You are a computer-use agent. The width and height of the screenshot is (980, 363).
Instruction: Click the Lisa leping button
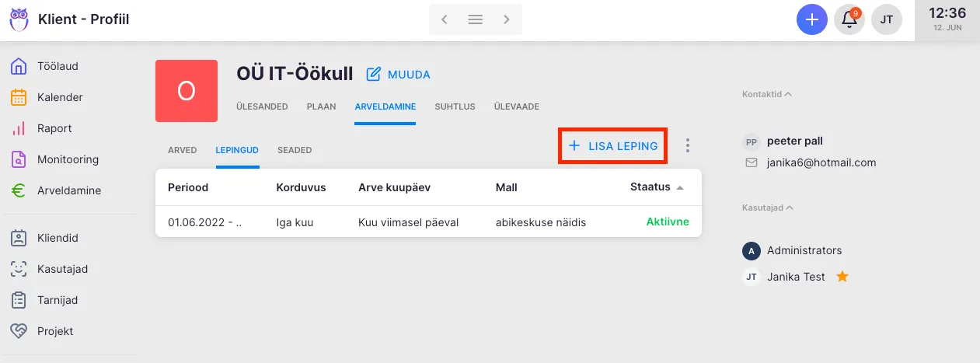pos(613,146)
